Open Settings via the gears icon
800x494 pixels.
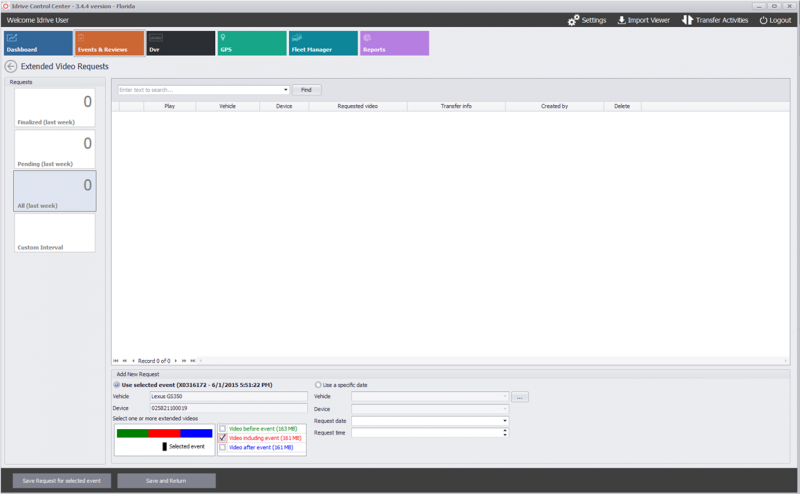(573, 20)
